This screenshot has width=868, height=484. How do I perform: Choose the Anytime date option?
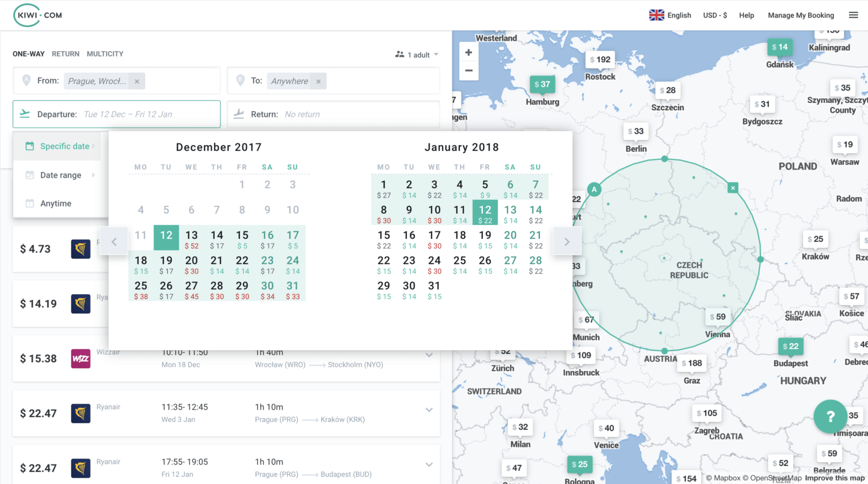[56, 203]
